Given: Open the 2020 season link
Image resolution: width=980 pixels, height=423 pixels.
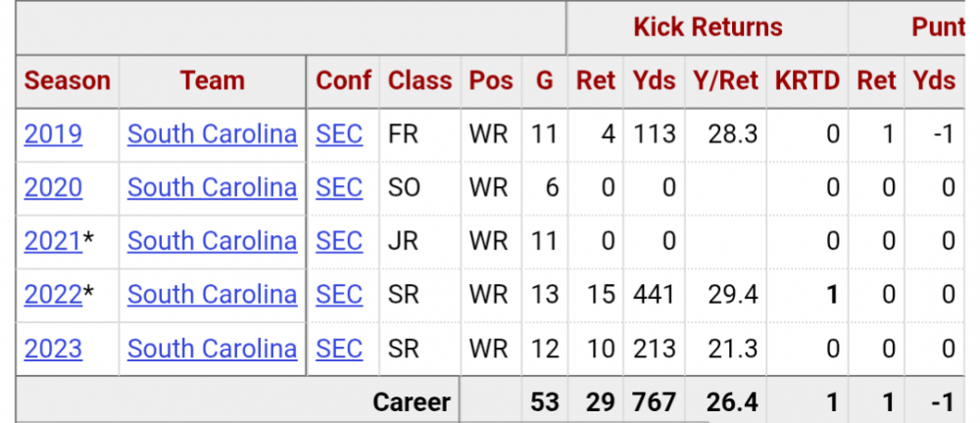Looking at the screenshot, I should coord(53,187).
